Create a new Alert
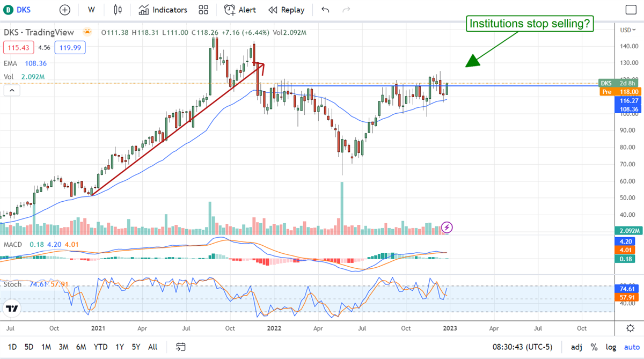This screenshot has height=359, width=644. click(x=240, y=10)
